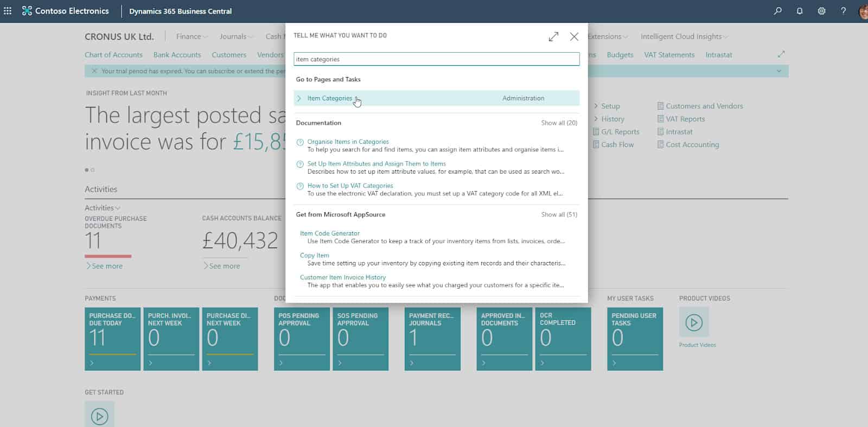This screenshot has height=427, width=868.
Task: Open VAT Statements navigation link
Action: [669, 55]
